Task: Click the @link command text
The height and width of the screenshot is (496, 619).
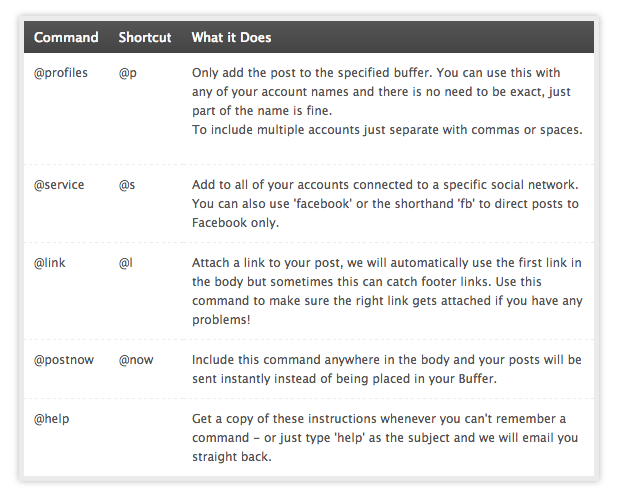Action: coord(49,263)
